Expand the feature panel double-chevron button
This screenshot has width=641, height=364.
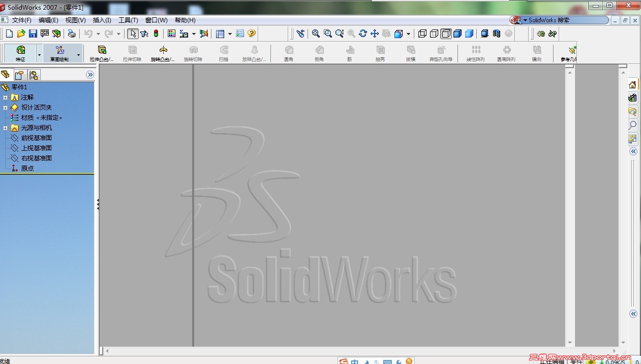coord(90,75)
